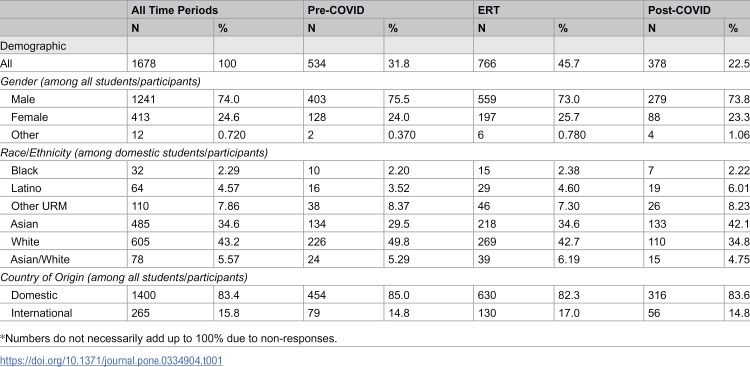Viewport: 750px width, 367px height.
Task: Select the Black row label
Action: coord(24,170)
